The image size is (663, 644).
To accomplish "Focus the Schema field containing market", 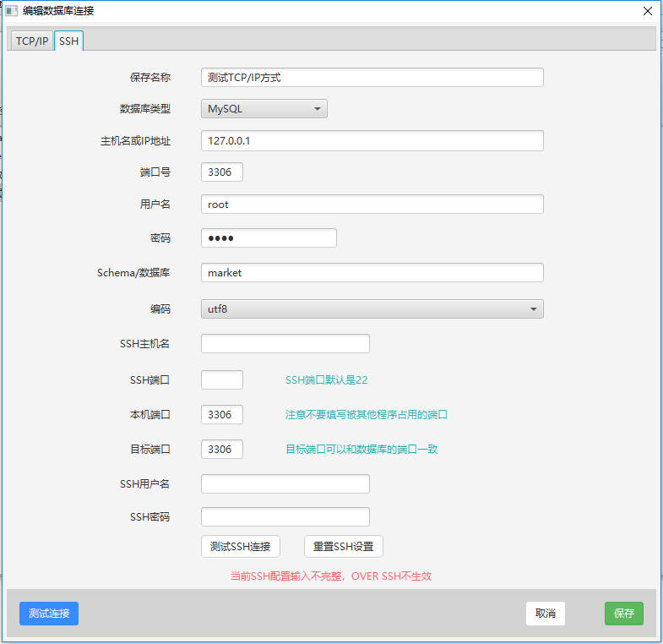I will click(372, 273).
